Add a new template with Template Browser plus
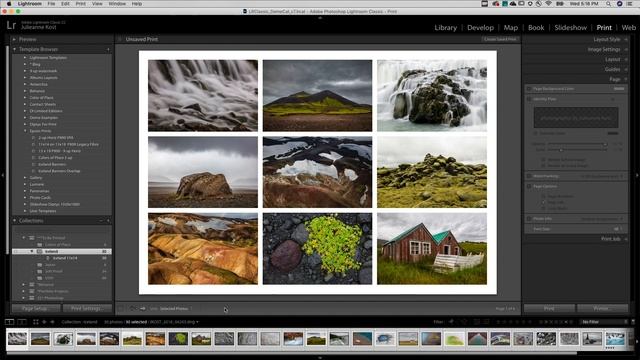 point(109,49)
